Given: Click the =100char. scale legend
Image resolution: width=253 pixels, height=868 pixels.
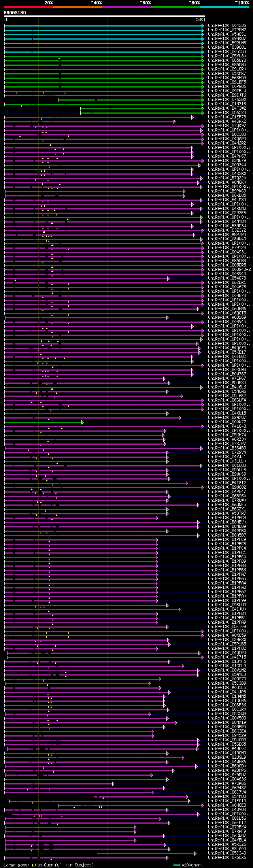Looking at the screenshot, I should tap(188, 864).
